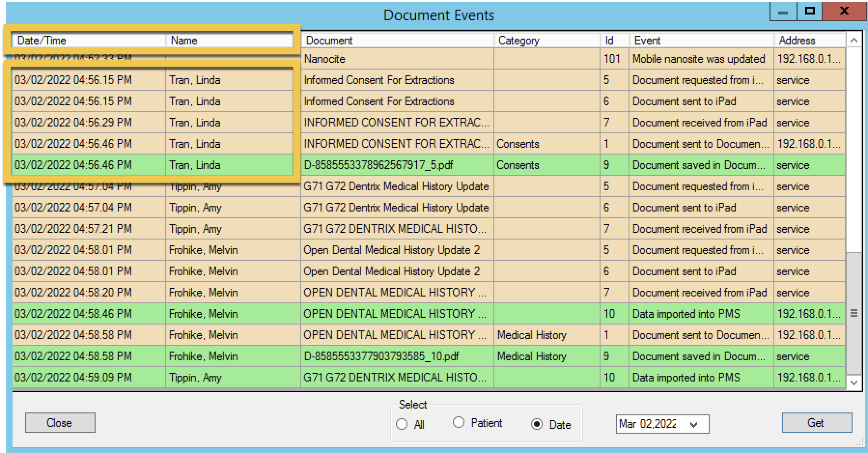The height and width of the screenshot is (453, 868).
Task: Click the scrollbar up arrow
Action: click(854, 41)
